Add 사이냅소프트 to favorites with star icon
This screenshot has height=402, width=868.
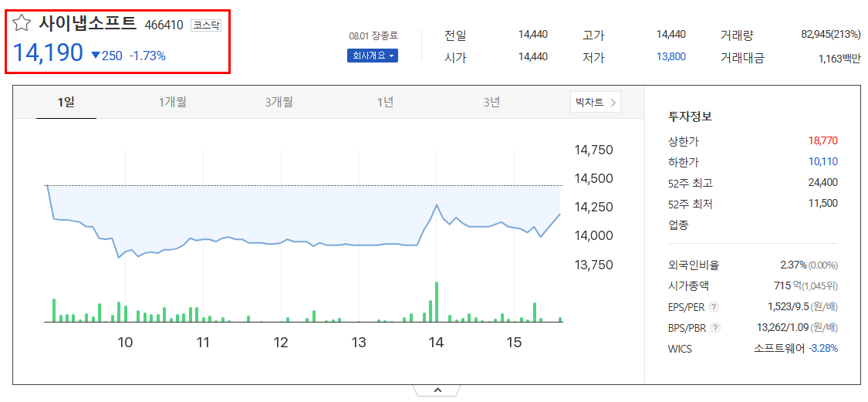[22, 23]
